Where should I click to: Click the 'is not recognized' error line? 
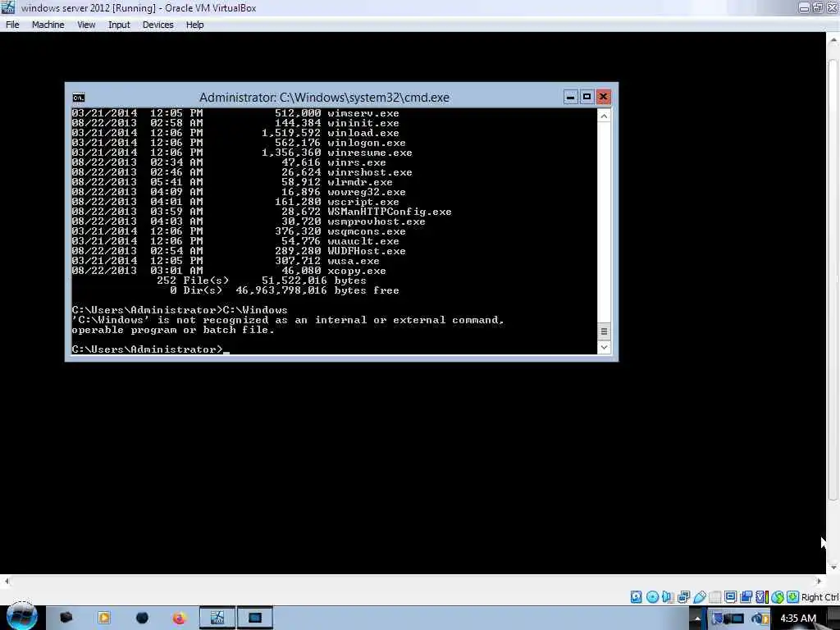point(288,321)
